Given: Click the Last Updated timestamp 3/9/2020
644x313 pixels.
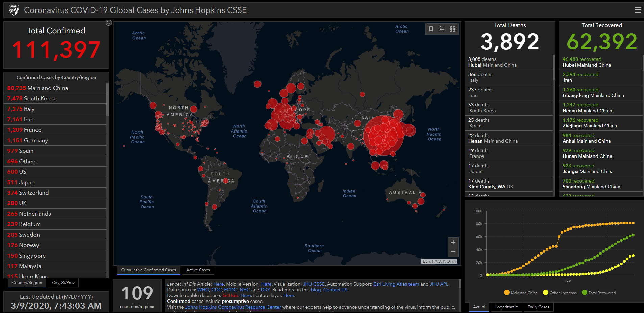Looking at the screenshot, I should 56,306.
